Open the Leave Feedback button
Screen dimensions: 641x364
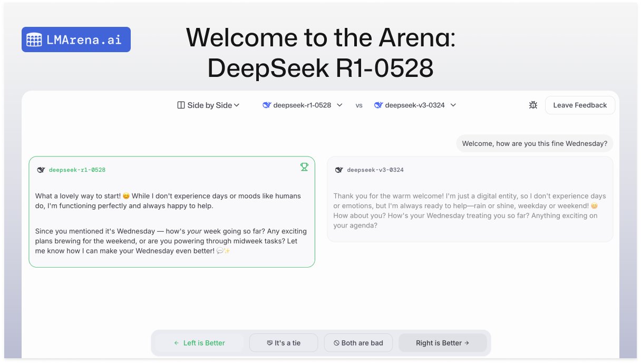(x=580, y=105)
